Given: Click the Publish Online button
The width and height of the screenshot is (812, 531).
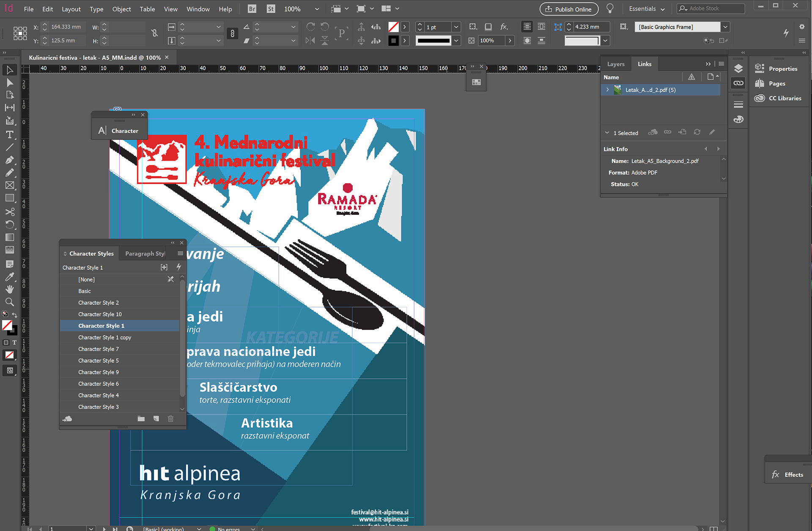Looking at the screenshot, I should coord(569,9).
